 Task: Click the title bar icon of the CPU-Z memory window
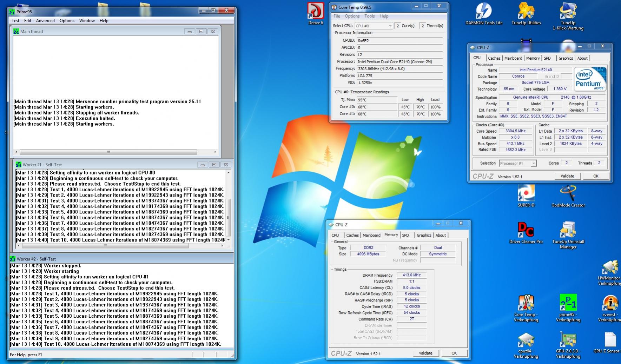pos(331,225)
